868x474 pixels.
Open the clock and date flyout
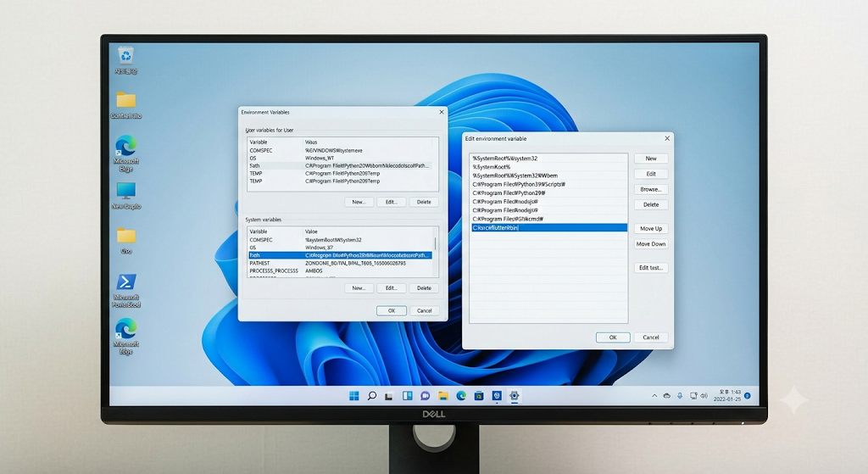tap(726, 395)
